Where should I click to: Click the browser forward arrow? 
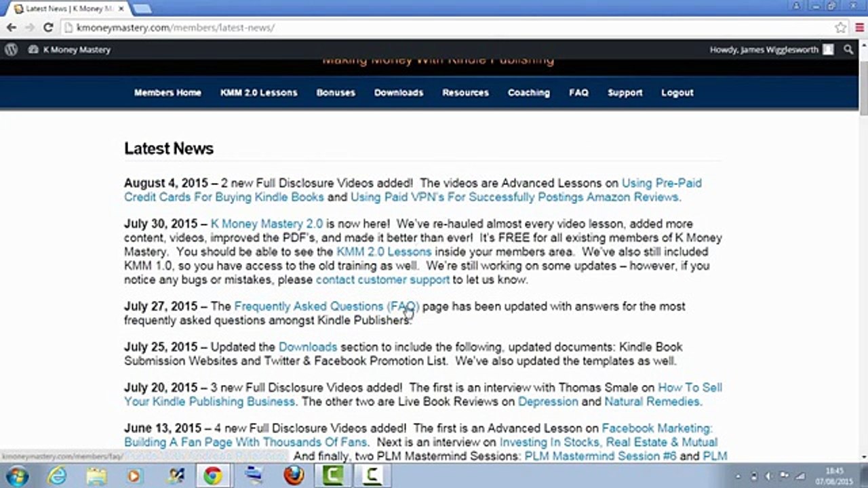29,28
